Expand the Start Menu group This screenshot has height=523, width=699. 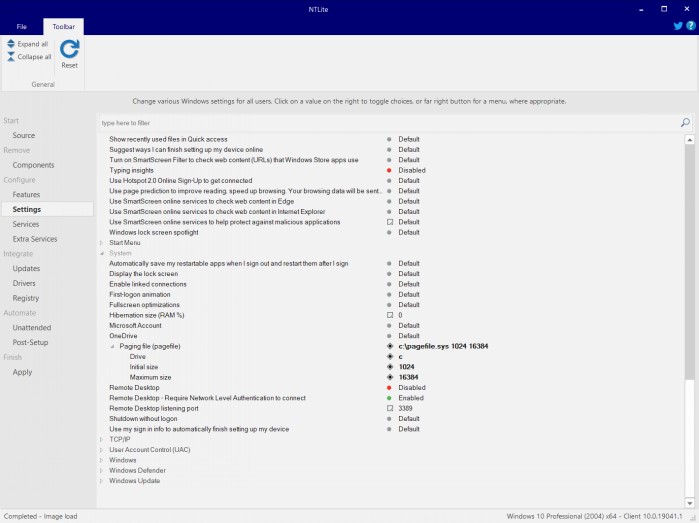(x=102, y=243)
